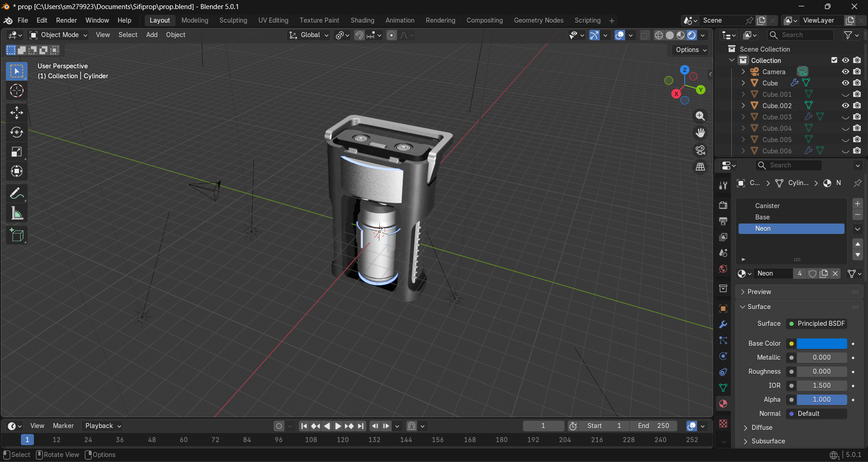The height and width of the screenshot is (462, 868).
Task: Open the Playback dropdown in timeline
Action: point(103,426)
